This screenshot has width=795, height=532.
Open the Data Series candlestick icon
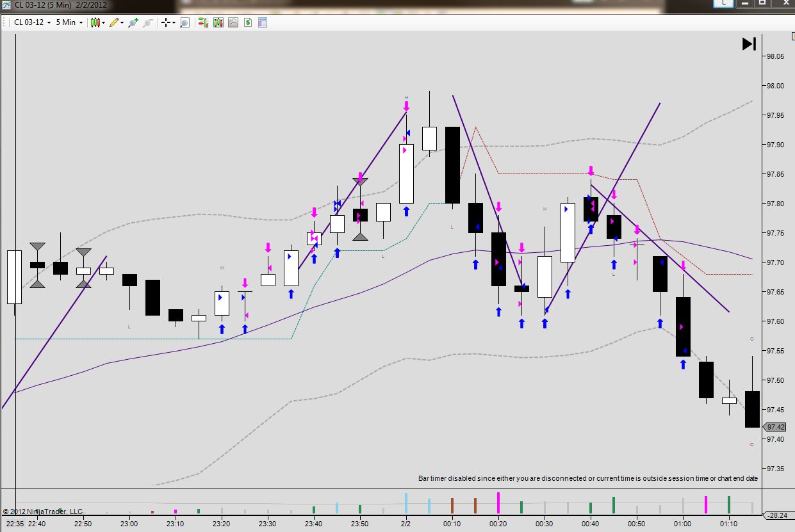[218, 22]
